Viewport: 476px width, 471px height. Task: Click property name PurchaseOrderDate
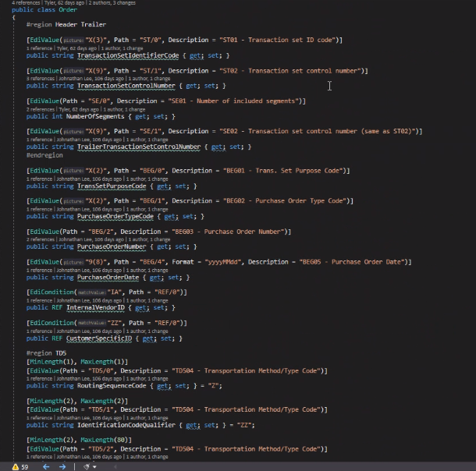point(108,278)
